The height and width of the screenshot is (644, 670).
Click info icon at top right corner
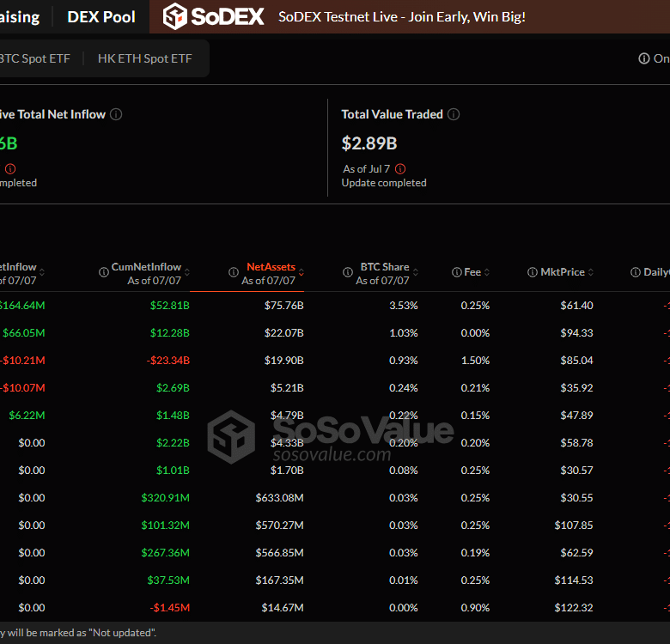(x=644, y=58)
